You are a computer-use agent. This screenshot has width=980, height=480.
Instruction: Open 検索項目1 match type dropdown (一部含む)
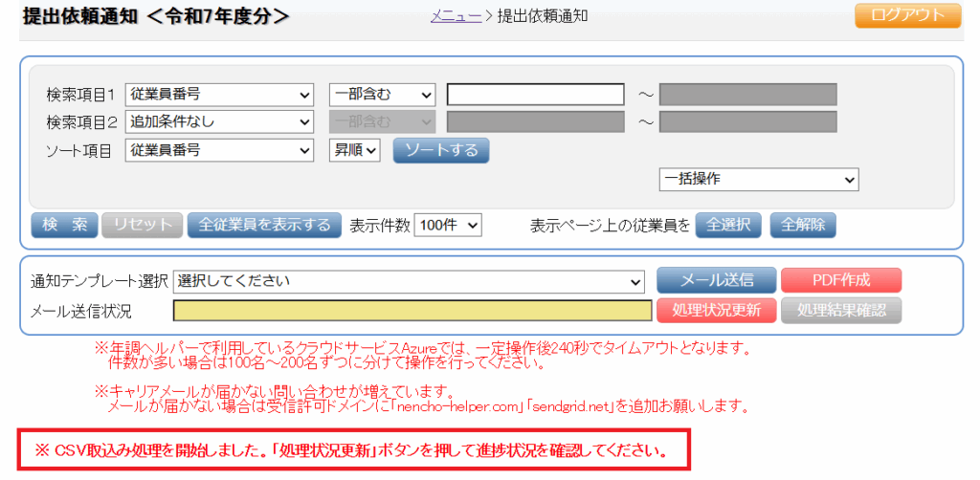click(382, 95)
